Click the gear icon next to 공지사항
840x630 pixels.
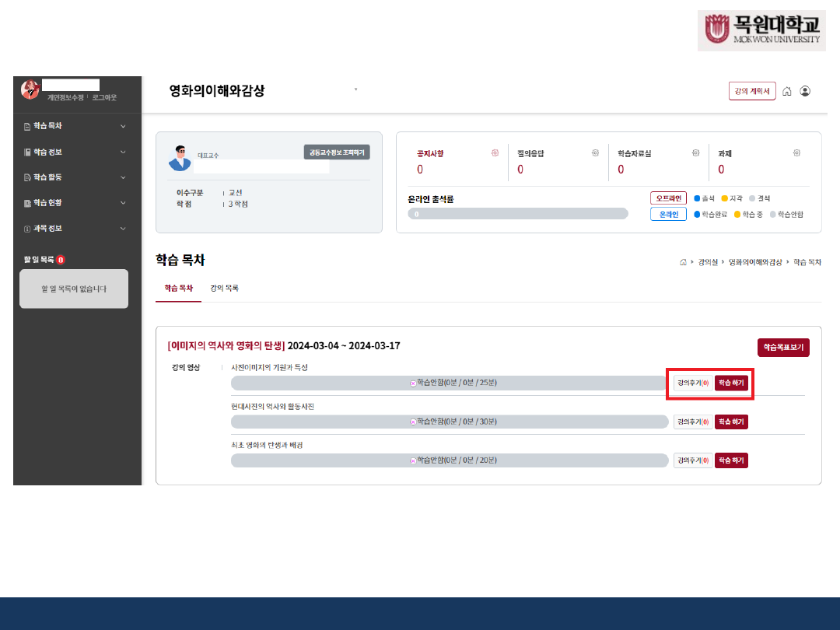[x=495, y=153]
